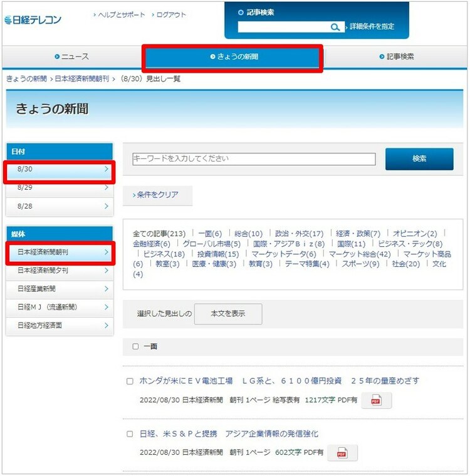Click 本文を表示 button

[x=228, y=314]
